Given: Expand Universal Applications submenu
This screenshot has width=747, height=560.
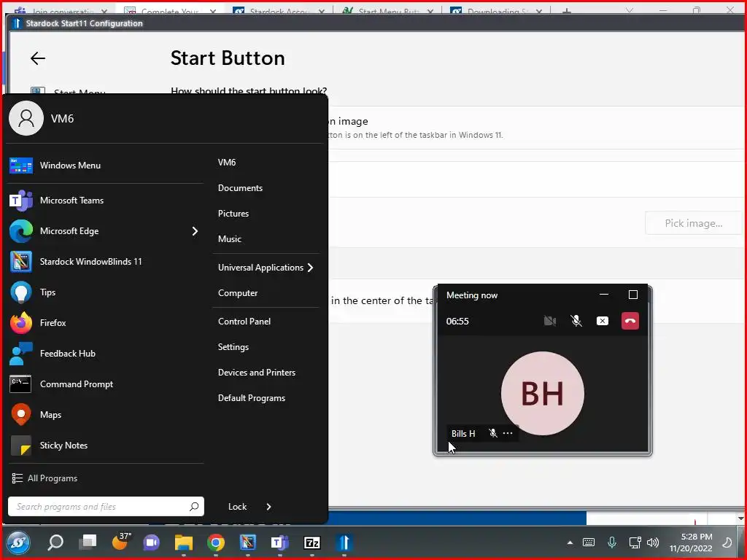Looking at the screenshot, I should pyautogui.click(x=266, y=268).
